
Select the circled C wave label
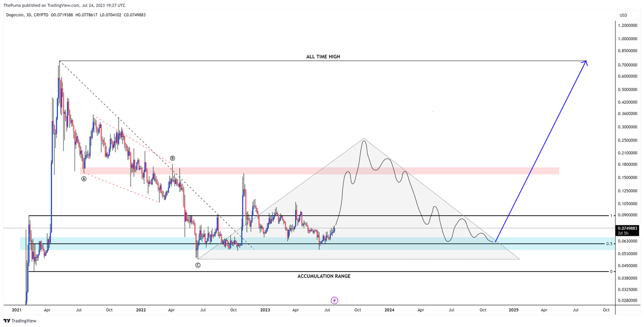point(198,265)
